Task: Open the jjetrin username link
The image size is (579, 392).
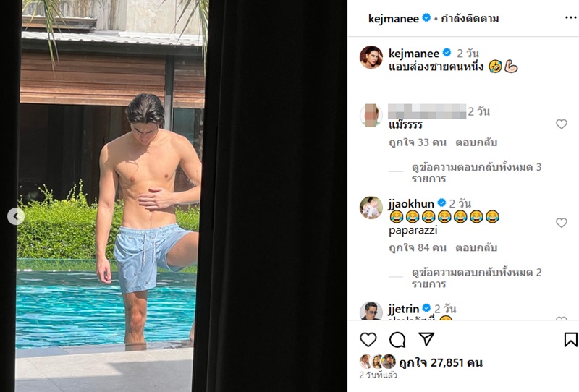Action: [x=404, y=309]
